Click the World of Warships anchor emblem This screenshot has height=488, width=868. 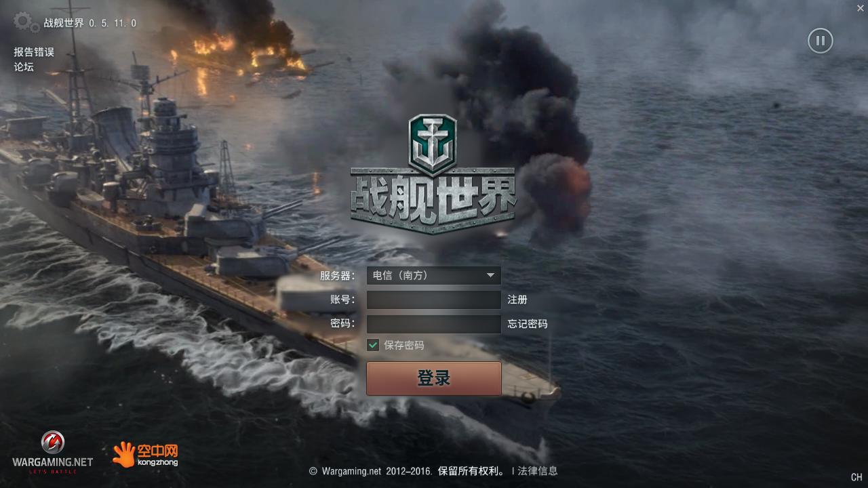[433, 144]
